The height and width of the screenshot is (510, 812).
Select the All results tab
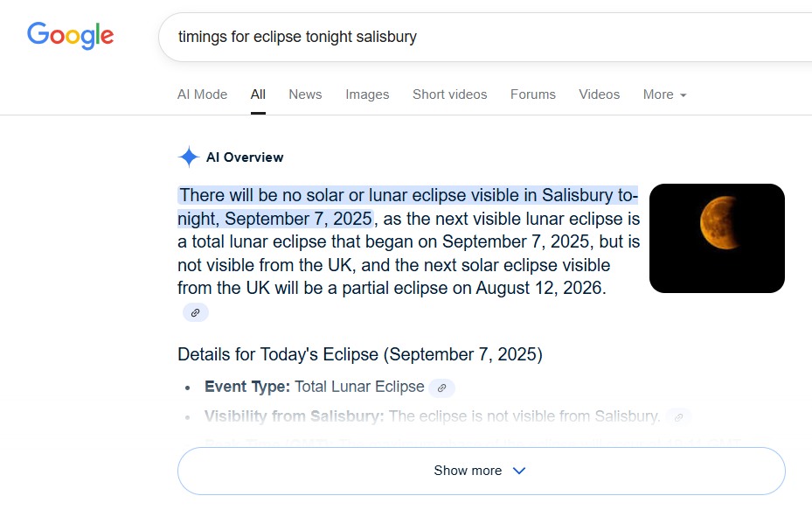tap(258, 94)
